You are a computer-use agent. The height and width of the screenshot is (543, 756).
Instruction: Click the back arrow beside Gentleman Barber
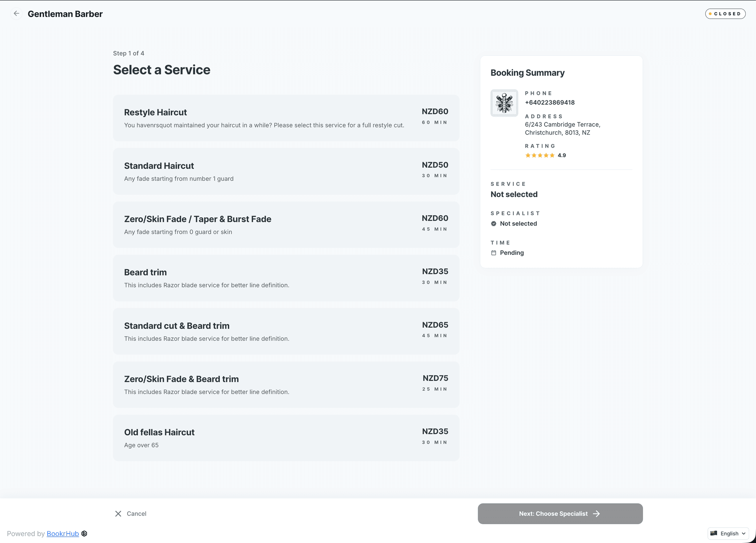[x=17, y=13]
